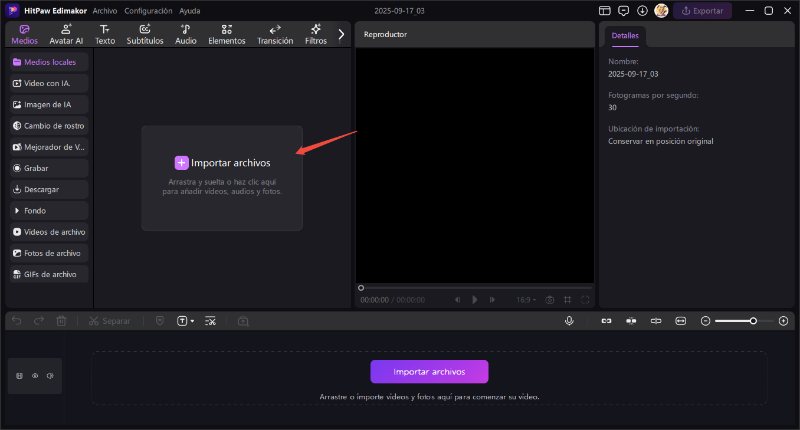
Task: Click the crop icon in the player
Action: 567,300
